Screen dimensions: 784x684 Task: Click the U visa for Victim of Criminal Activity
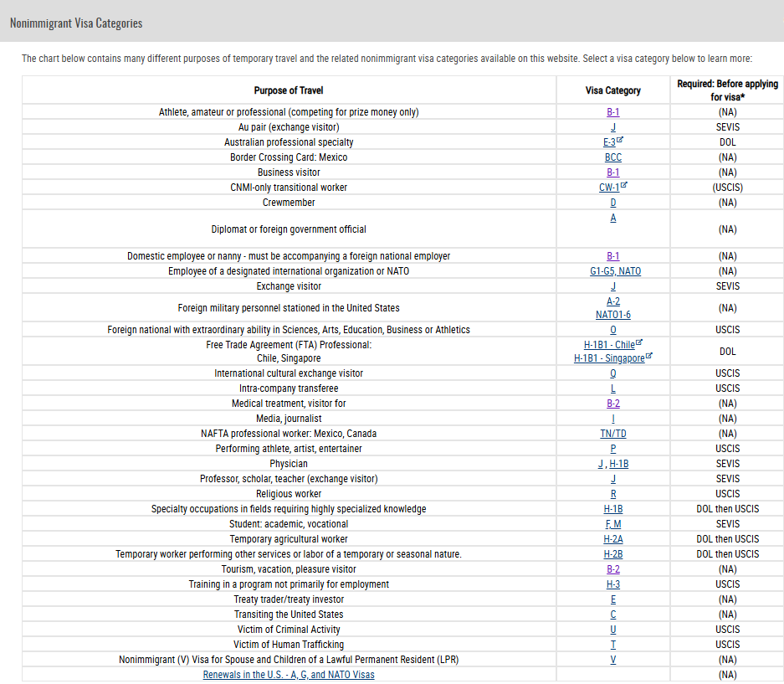[x=613, y=630]
